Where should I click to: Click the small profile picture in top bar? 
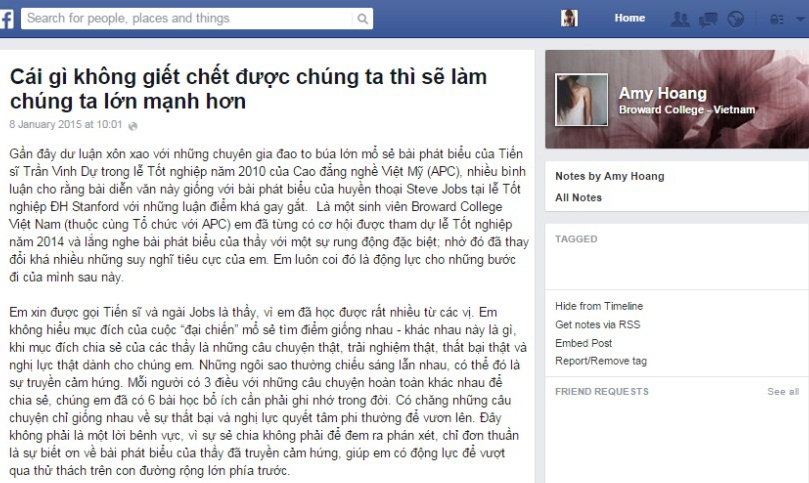click(569, 19)
